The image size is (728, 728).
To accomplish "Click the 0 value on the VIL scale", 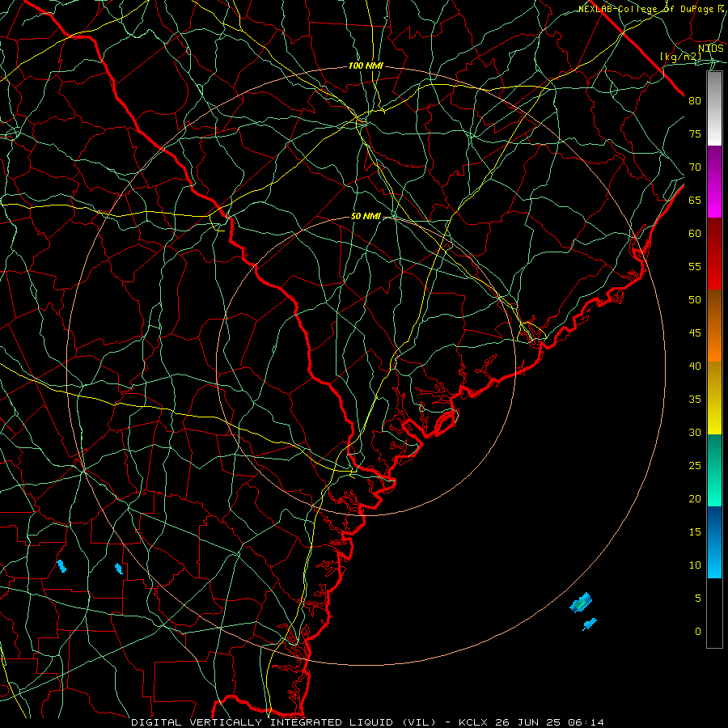I will point(698,632).
